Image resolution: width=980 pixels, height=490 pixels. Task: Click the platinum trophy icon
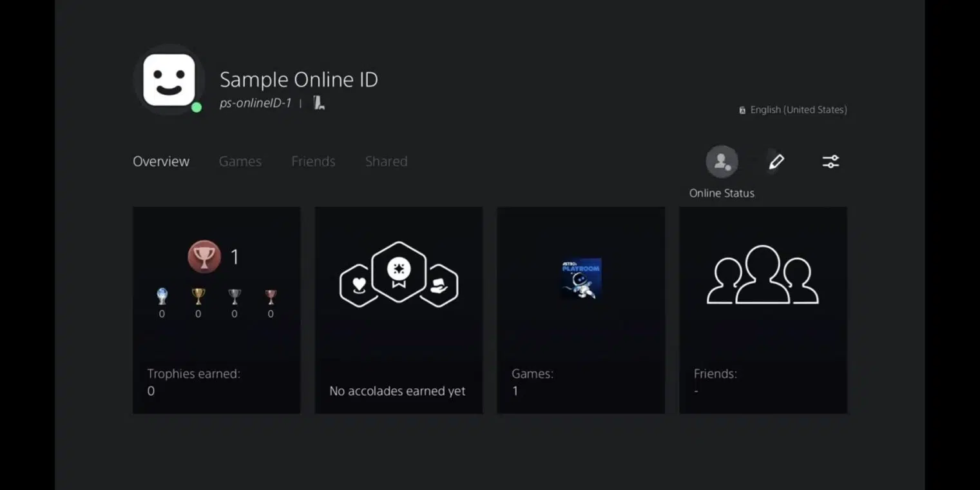[x=162, y=297]
